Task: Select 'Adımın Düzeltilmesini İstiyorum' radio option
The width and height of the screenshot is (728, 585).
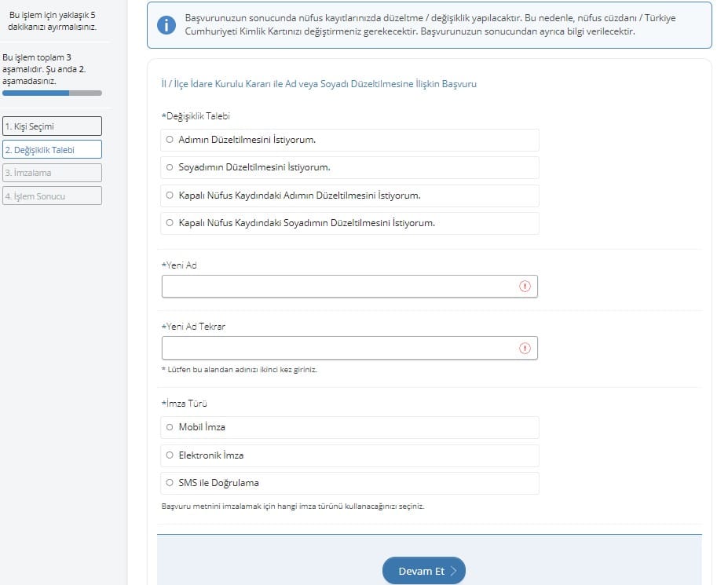Action: 170,140
